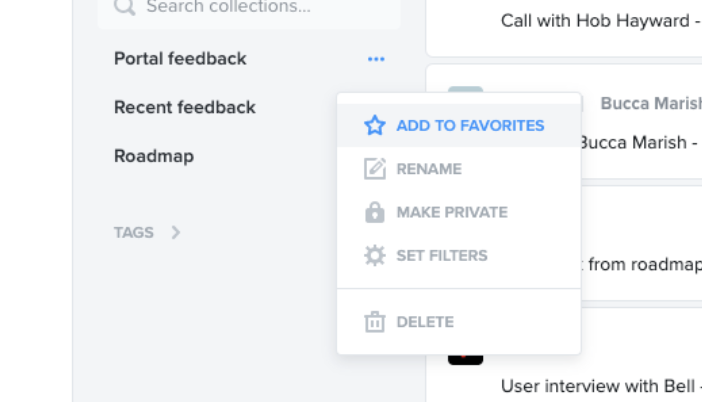
Task: Open the User interview with Bell note
Action: click(x=601, y=386)
